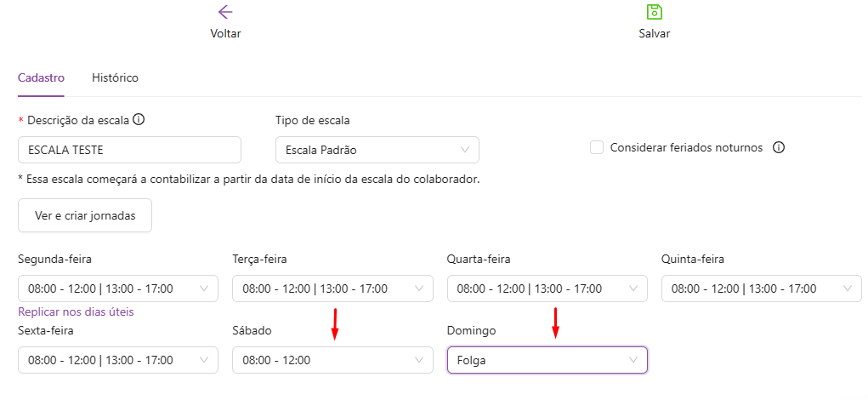Switch to the Cadastro tab
The height and width of the screenshot is (400, 868).
[x=41, y=77]
